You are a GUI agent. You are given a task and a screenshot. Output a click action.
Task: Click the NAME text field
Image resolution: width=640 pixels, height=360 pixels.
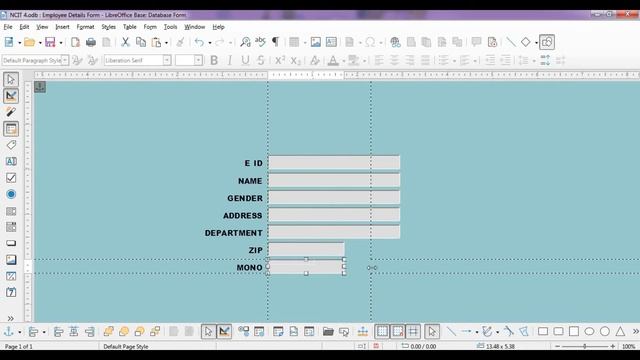tap(334, 180)
